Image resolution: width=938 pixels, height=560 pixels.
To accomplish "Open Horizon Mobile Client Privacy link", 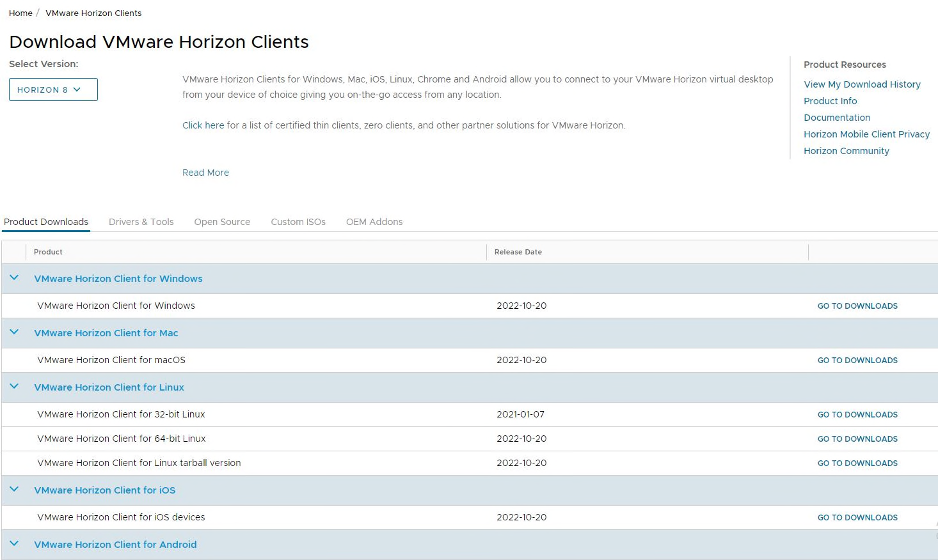I will pyautogui.click(x=866, y=134).
